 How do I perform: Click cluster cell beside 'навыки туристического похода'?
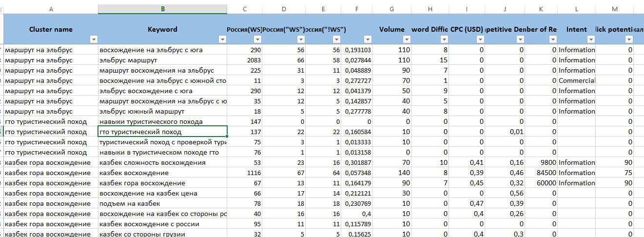51,121
